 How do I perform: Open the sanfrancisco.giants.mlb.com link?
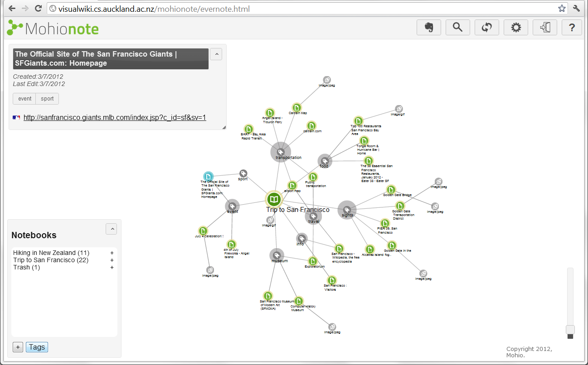point(115,117)
